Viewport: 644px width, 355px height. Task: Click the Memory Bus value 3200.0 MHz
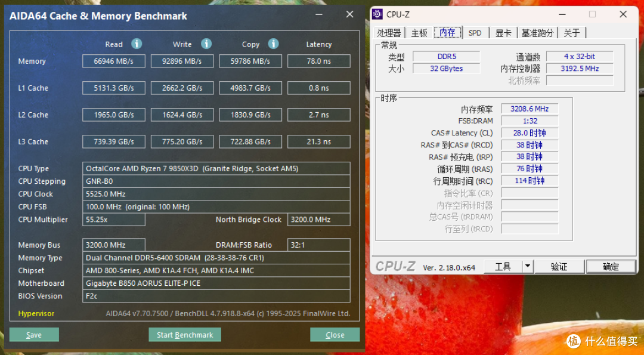[x=114, y=245]
